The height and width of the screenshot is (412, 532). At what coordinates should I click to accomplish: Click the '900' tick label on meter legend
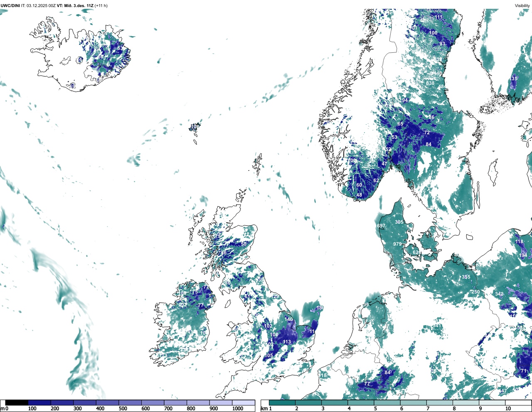pyautogui.click(x=214, y=409)
